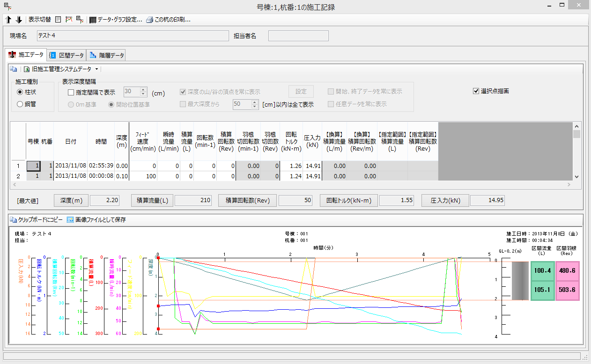
Task: Click the table vertical scrollbar up arrow
Action: point(576,126)
